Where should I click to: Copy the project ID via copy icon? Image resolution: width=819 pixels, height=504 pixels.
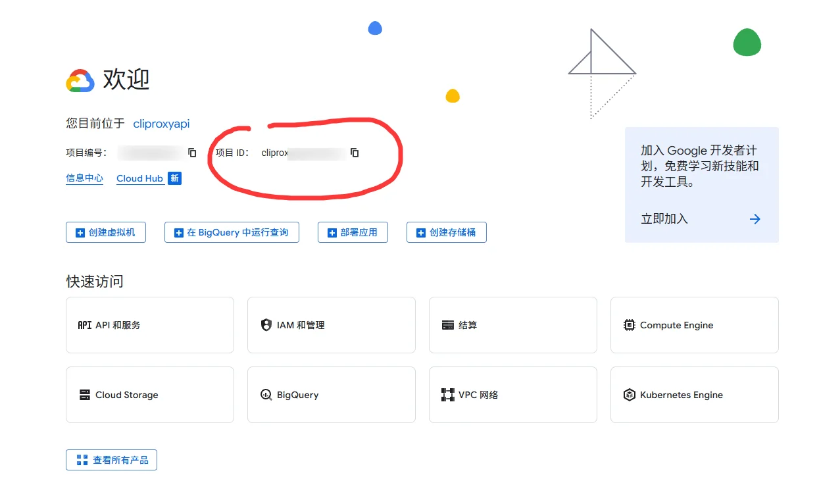(355, 153)
